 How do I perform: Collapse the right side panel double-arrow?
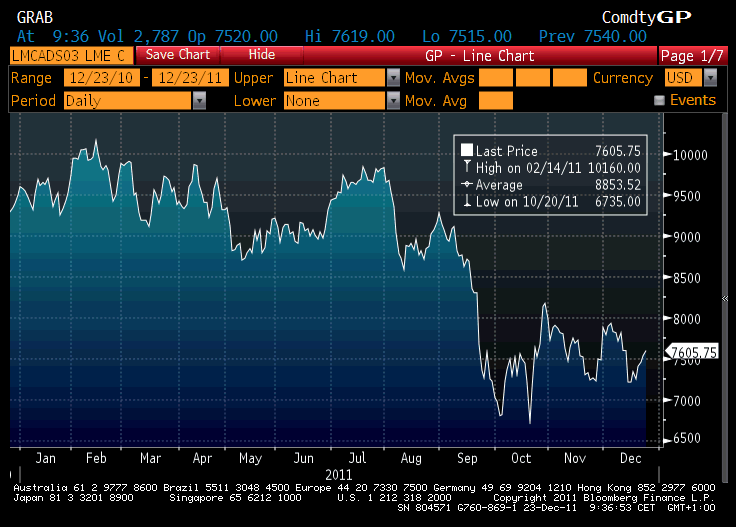pos(727,300)
